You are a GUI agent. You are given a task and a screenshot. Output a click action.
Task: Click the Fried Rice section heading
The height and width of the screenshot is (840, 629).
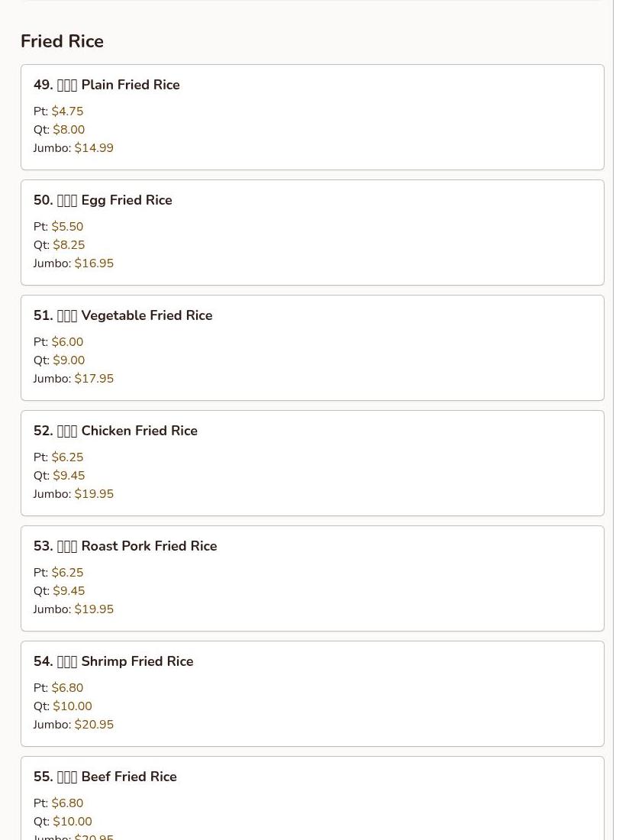tap(62, 41)
